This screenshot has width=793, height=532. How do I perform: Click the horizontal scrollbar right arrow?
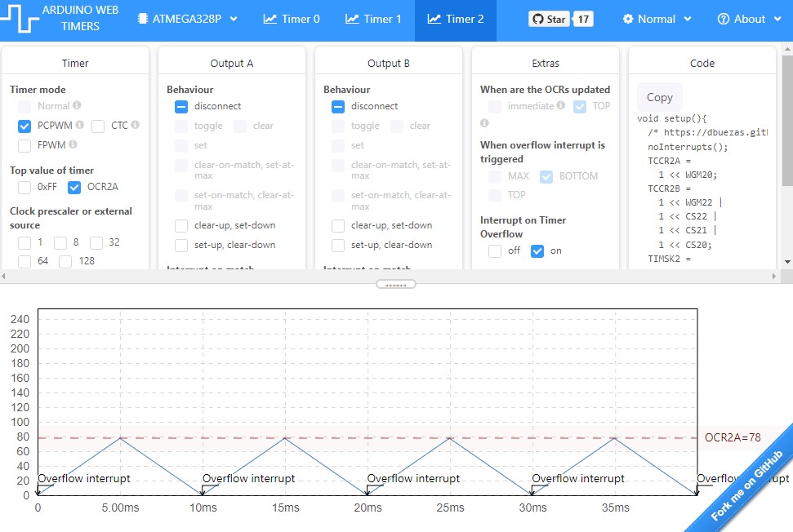point(773,276)
